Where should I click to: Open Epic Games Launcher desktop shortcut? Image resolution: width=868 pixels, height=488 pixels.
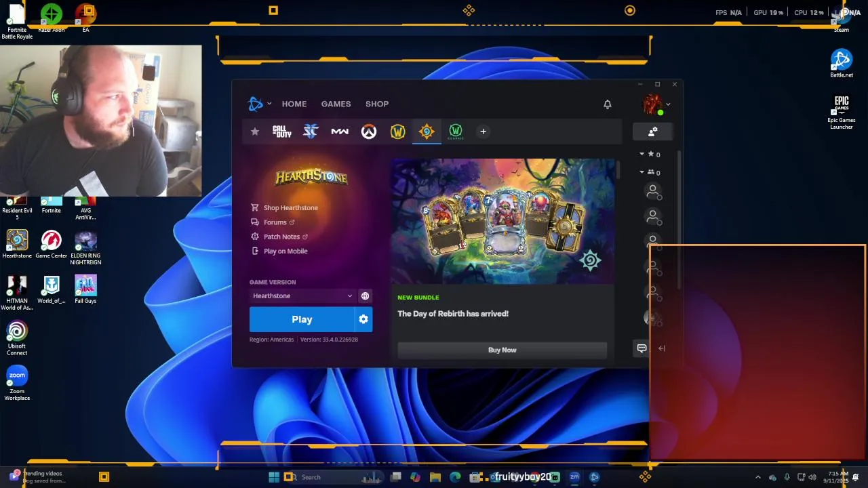click(x=842, y=112)
